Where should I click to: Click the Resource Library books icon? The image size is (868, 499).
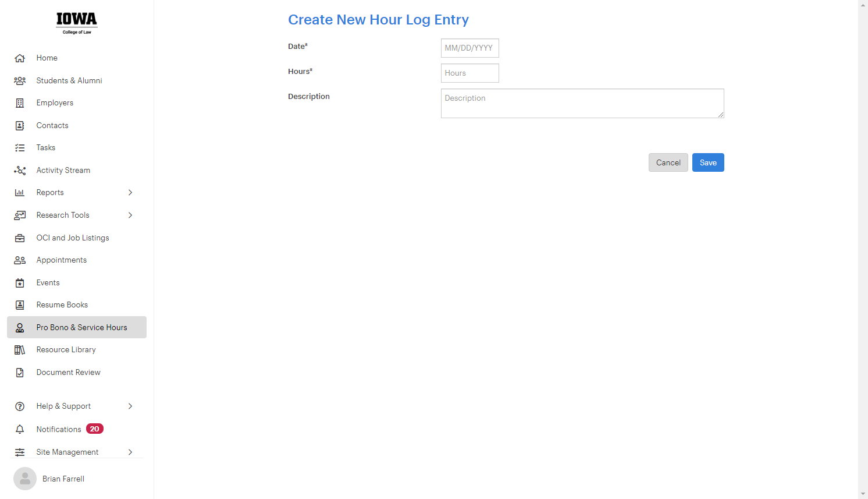20,350
